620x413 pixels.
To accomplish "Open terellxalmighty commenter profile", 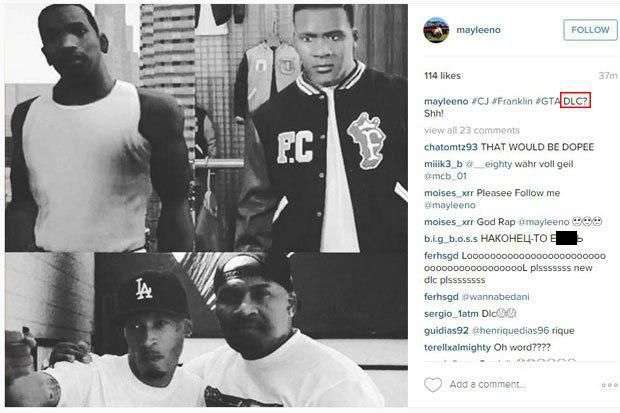I will 457,347.
